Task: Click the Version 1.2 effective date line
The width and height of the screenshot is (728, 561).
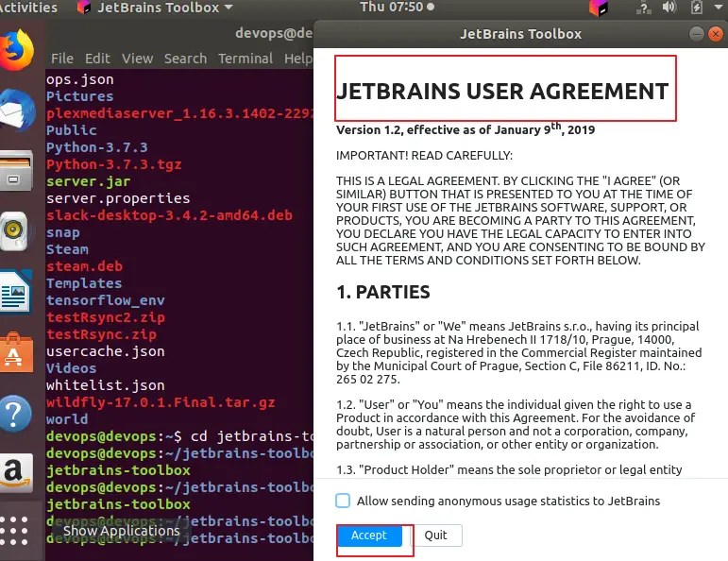Action: pyautogui.click(x=466, y=128)
